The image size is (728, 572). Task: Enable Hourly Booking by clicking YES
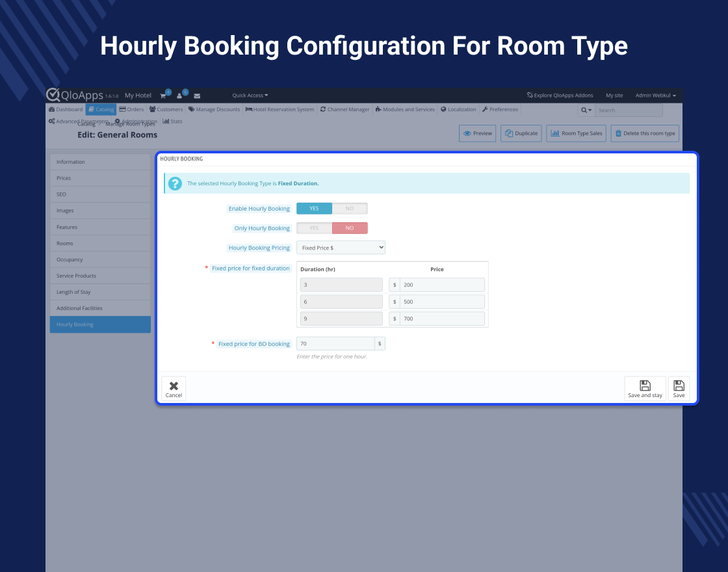click(x=314, y=208)
